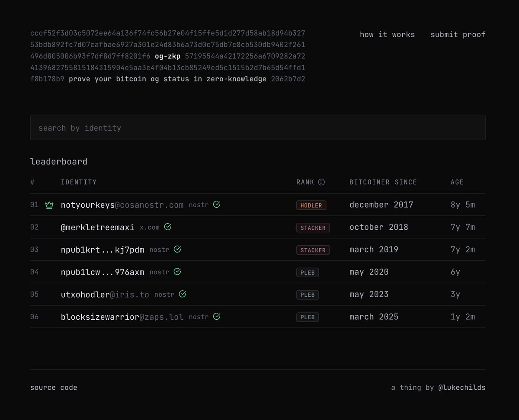Open identity blocksizewarrior@zaps.lol
The image size is (519, 420).
122,317
